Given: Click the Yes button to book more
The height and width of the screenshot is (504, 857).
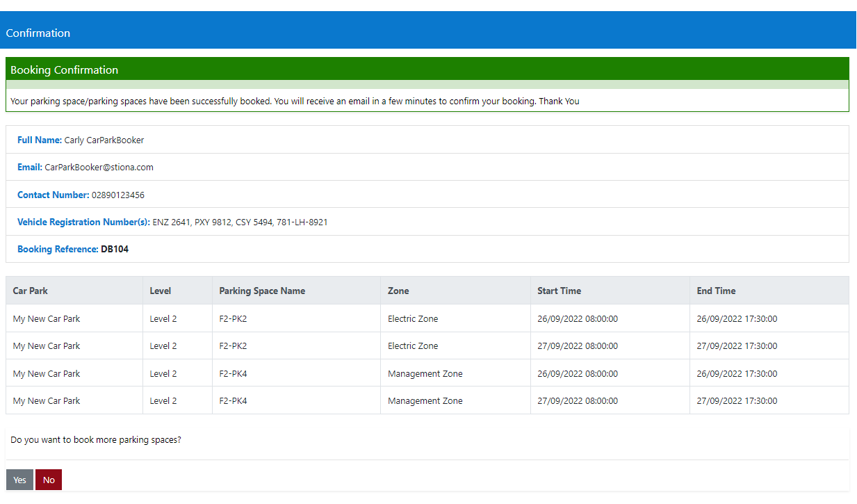Looking at the screenshot, I should (x=19, y=480).
